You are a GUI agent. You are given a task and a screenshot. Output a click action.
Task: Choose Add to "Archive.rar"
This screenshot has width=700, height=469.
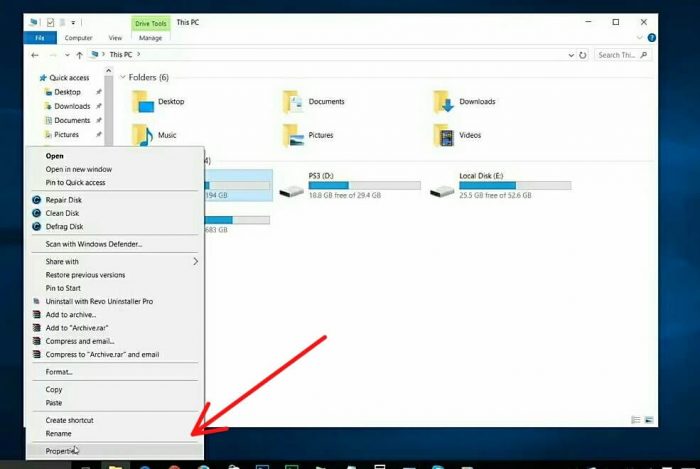115,328
